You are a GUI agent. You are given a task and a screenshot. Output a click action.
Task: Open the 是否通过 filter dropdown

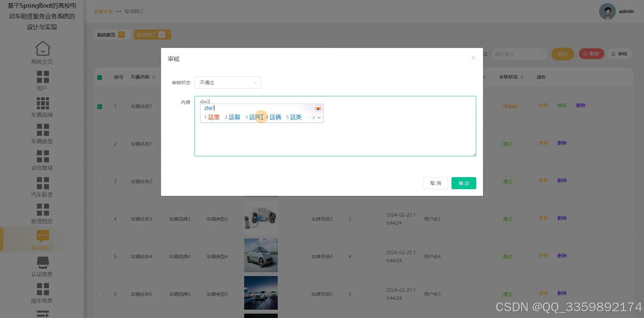click(519, 54)
